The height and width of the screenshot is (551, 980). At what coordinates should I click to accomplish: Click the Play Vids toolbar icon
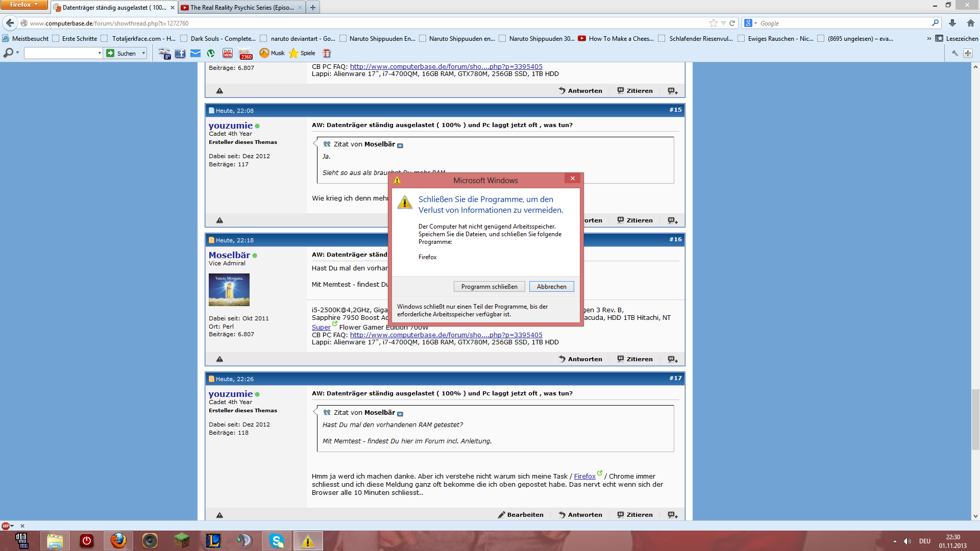(228, 53)
